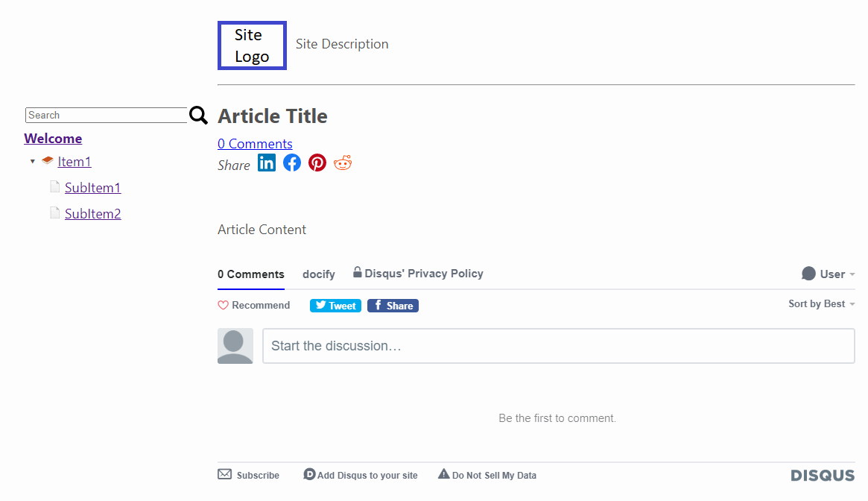Viewport: 868px width, 501px height.
Task: Open the Sort by Best dropdown
Action: 822,303
